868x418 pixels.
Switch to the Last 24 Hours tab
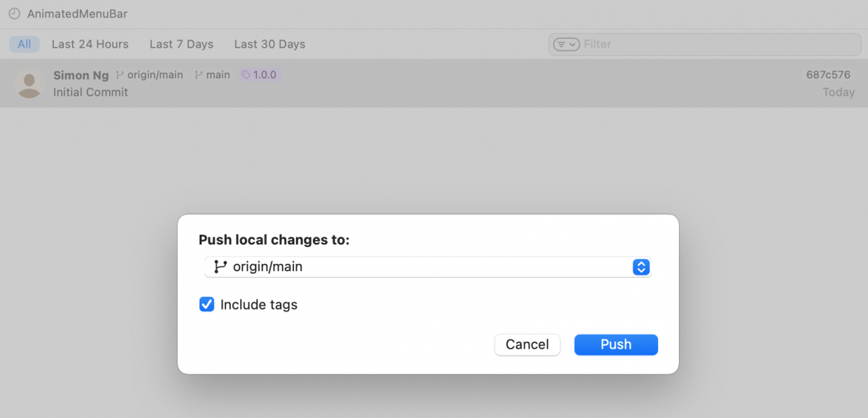90,44
